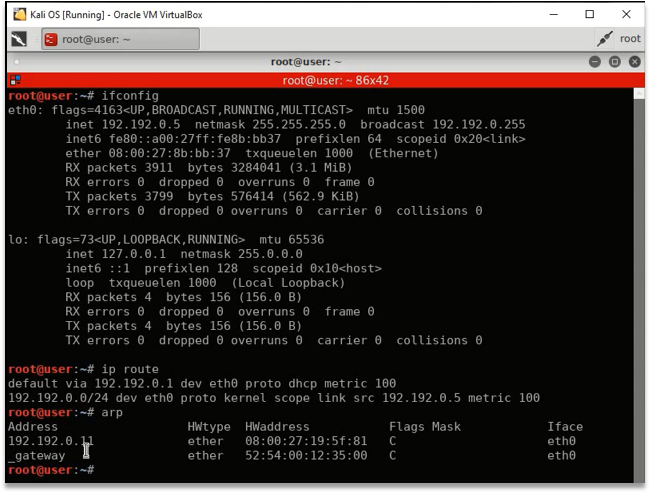The height and width of the screenshot is (492, 650).
Task: Minimize the inner terminal window
Action: click(594, 62)
